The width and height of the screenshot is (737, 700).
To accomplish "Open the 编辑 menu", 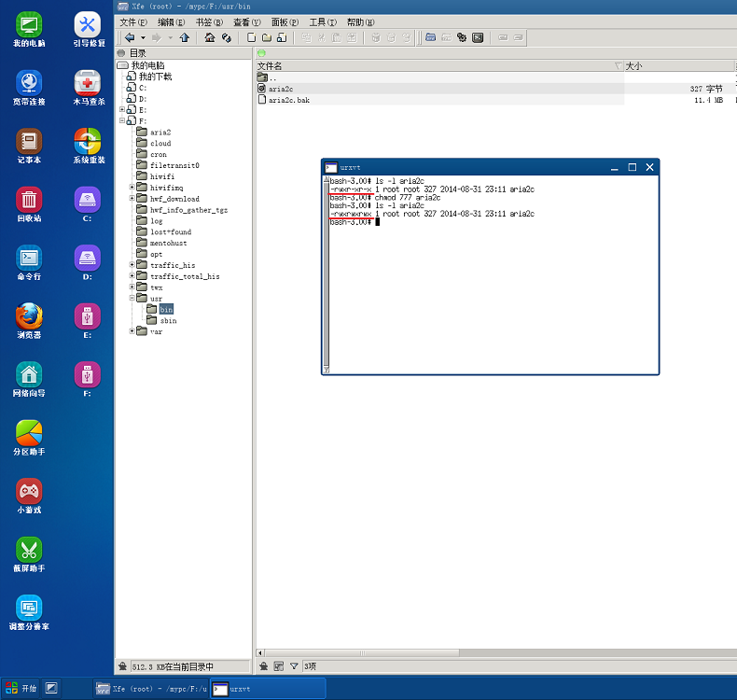I will (x=171, y=22).
